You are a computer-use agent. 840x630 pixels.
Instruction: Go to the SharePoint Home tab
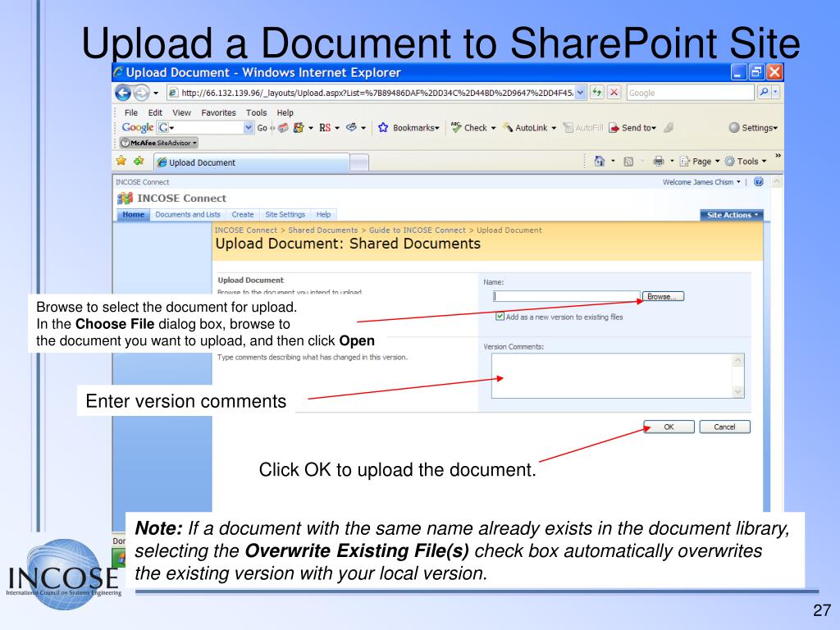tap(134, 214)
